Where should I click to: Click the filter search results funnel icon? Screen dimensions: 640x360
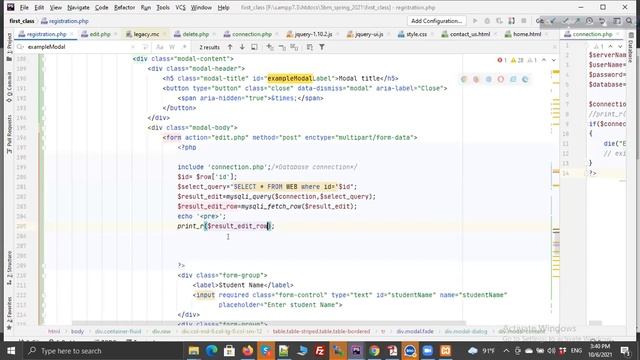tap(322, 47)
